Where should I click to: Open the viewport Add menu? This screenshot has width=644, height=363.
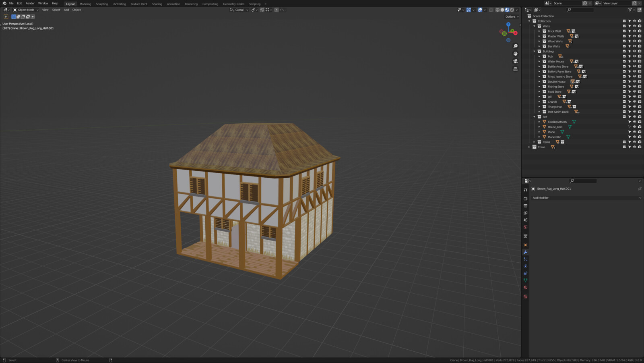66,10
